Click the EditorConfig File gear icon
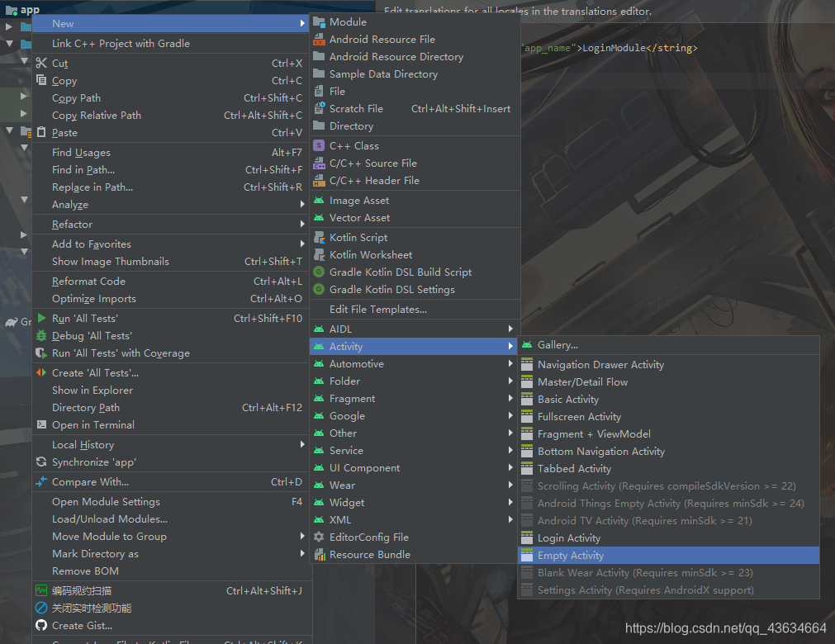The width and height of the screenshot is (835, 644). coord(319,537)
